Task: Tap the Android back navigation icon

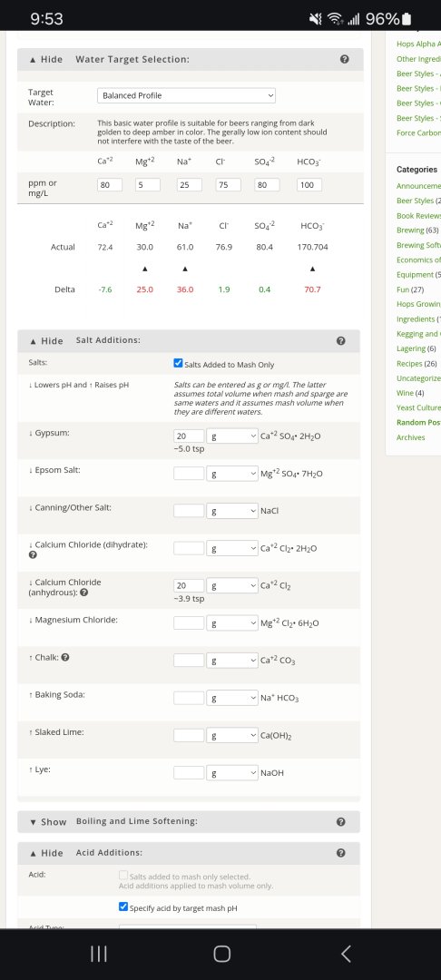Action: (347, 954)
